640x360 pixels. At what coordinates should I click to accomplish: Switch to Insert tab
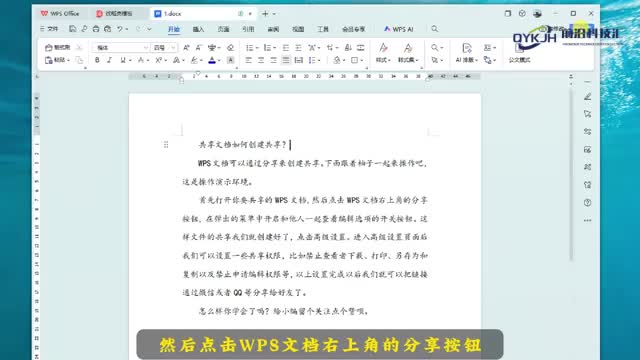point(198,29)
